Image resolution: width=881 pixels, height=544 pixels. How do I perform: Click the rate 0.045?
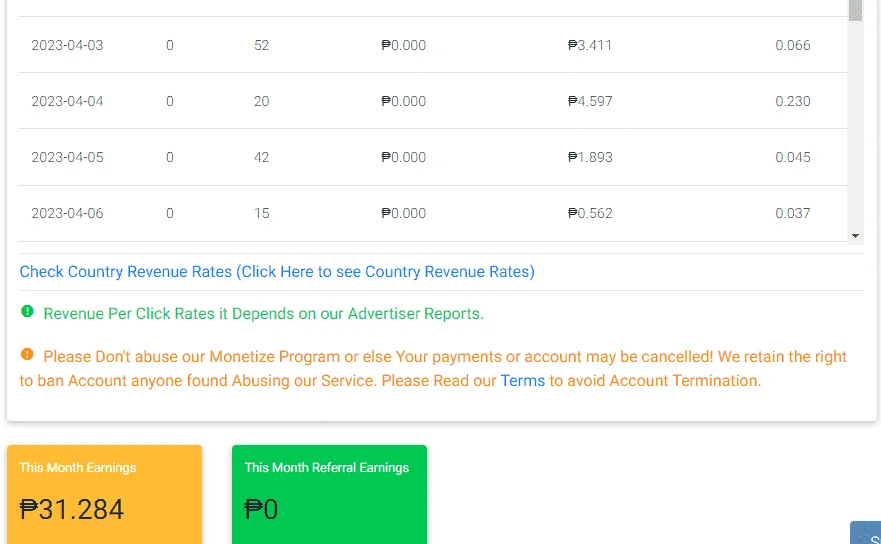[x=793, y=157]
